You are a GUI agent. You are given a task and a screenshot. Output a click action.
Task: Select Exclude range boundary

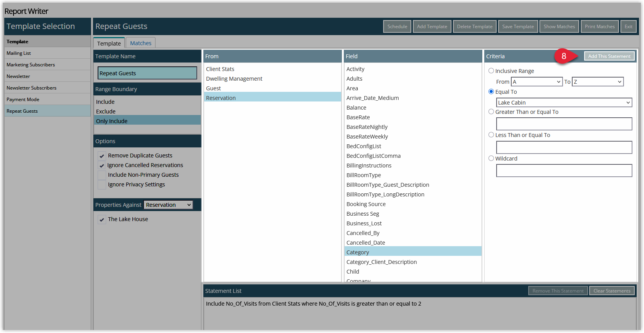pyautogui.click(x=147, y=112)
